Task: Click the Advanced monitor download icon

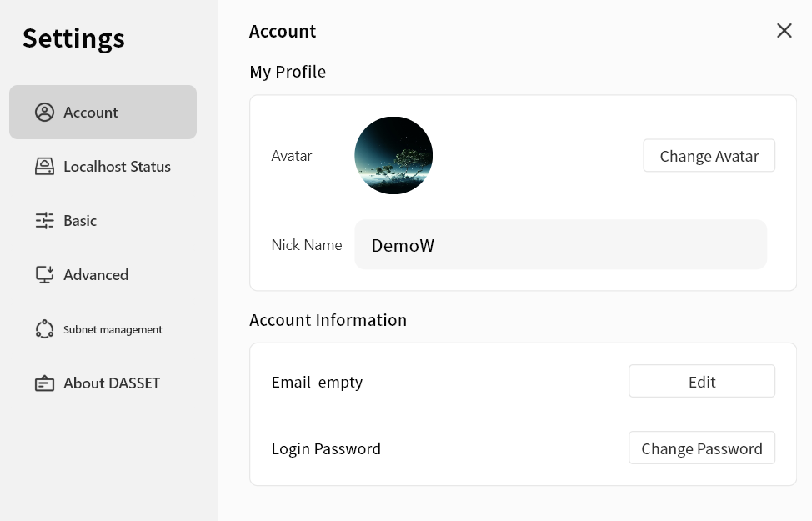Action: (x=44, y=275)
